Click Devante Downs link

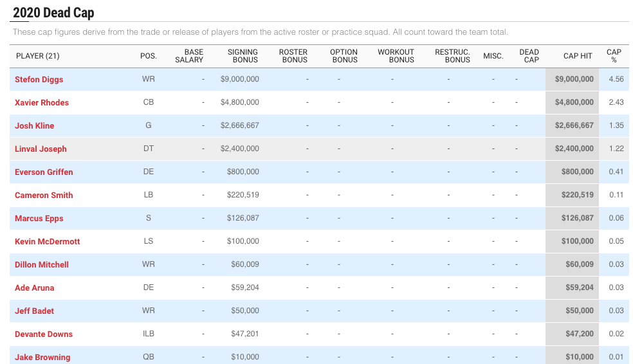[44, 334]
